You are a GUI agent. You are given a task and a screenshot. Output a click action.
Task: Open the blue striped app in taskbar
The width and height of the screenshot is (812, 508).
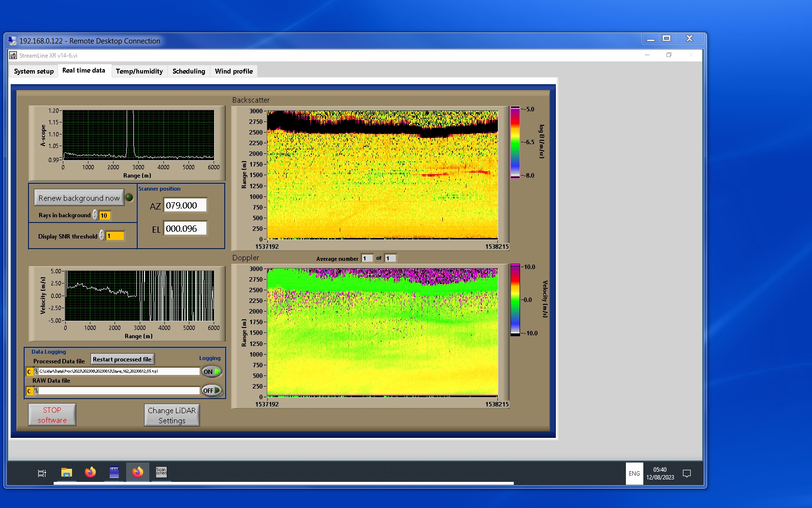click(114, 472)
